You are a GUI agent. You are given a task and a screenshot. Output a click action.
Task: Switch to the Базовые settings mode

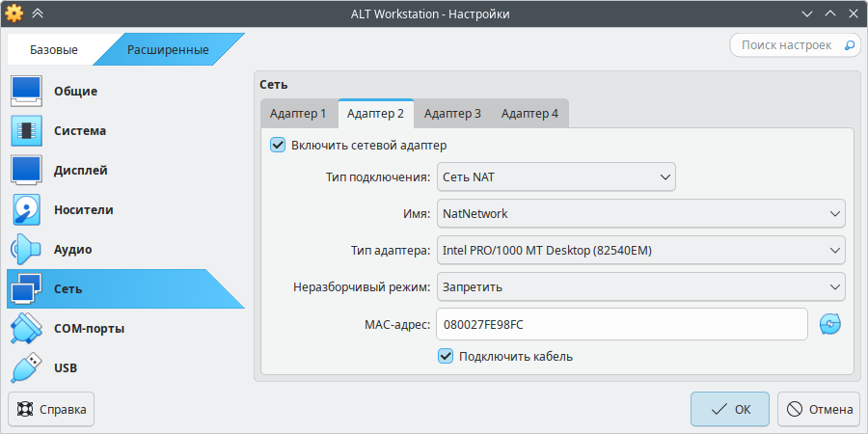54,49
